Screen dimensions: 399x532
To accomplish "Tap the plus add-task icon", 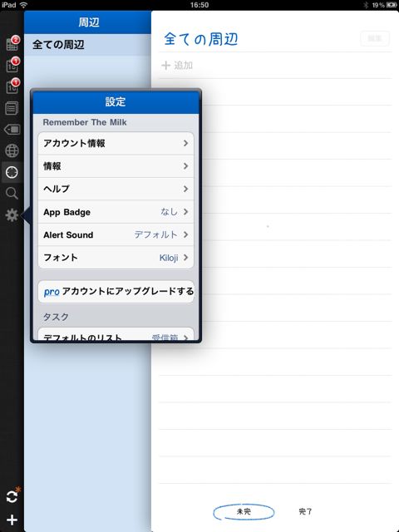I will pos(12,520).
